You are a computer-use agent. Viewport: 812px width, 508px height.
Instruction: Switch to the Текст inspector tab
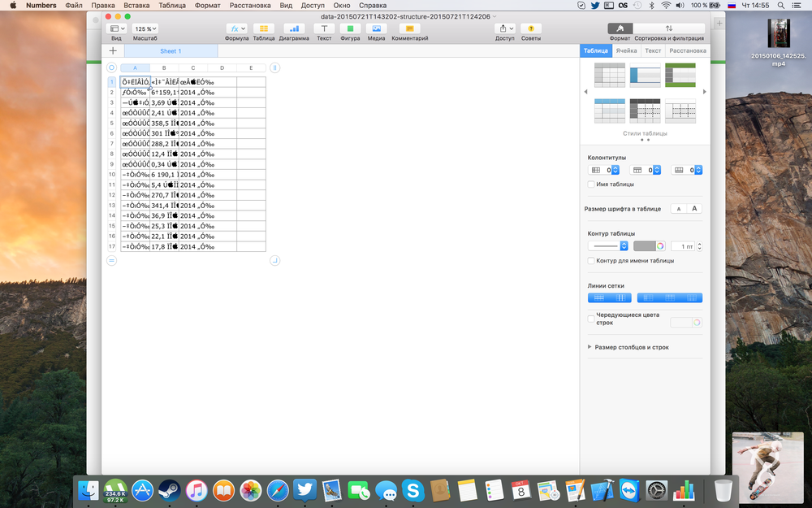coord(653,50)
